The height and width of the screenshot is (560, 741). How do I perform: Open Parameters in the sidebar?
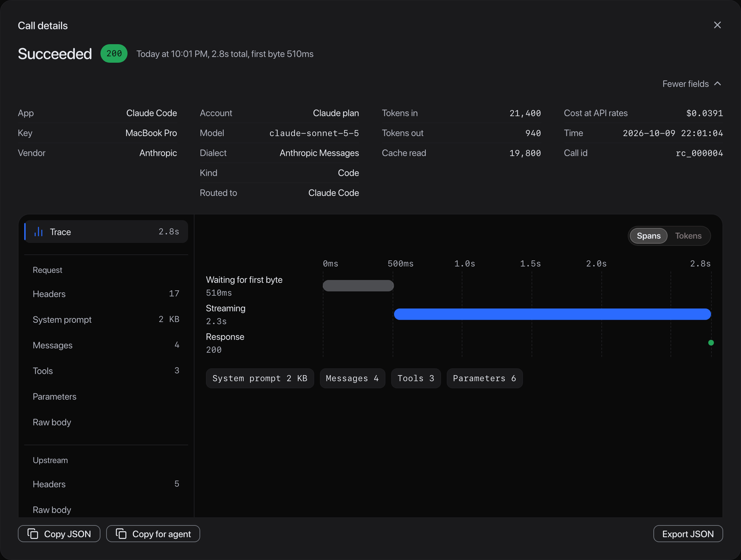click(x=106, y=396)
